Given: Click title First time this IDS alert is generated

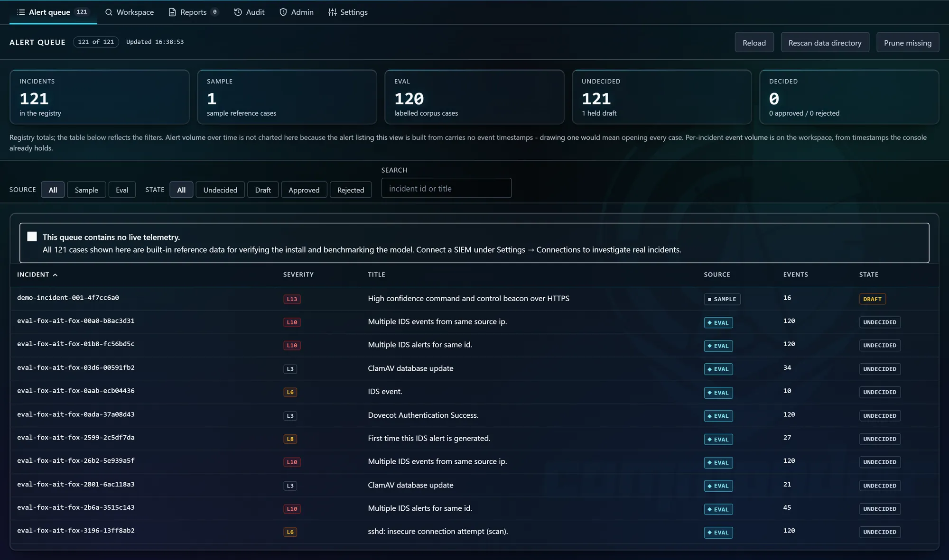Looking at the screenshot, I should 429,438.
